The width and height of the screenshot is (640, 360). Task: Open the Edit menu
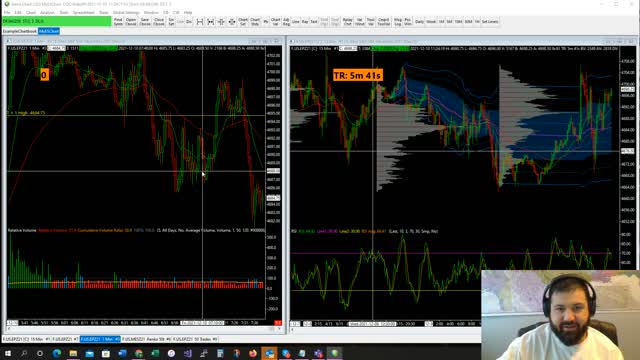point(18,13)
